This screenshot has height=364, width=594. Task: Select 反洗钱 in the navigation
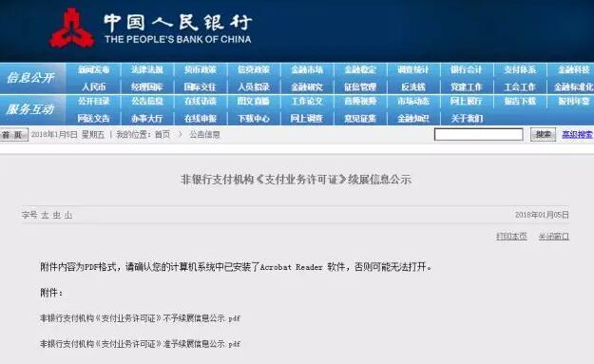pos(413,87)
